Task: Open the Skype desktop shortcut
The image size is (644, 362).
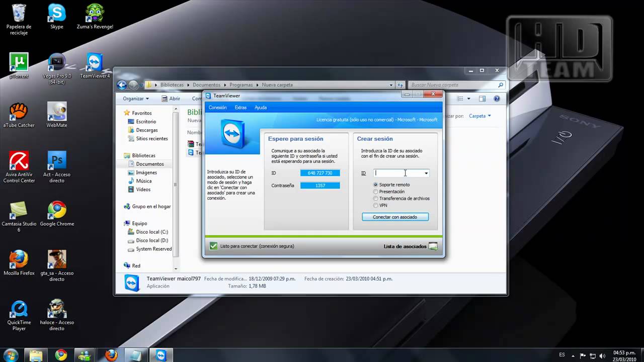Action: click(57, 16)
